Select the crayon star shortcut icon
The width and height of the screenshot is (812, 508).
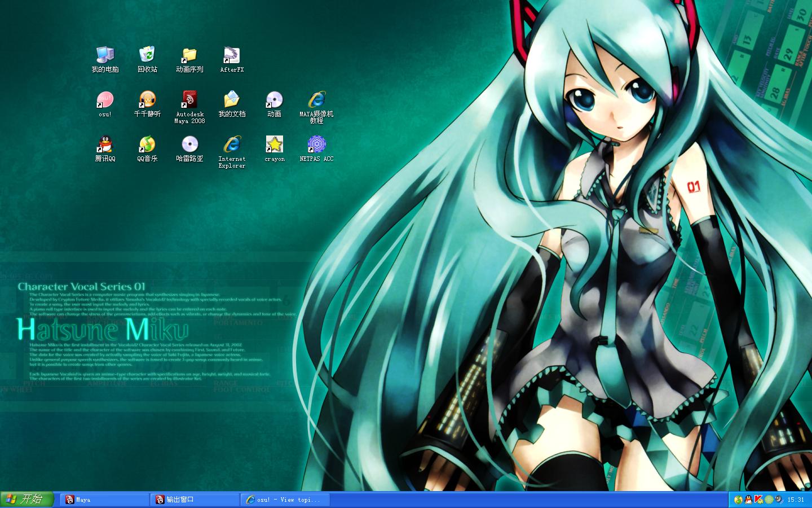pyautogui.click(x=275, y=149)
